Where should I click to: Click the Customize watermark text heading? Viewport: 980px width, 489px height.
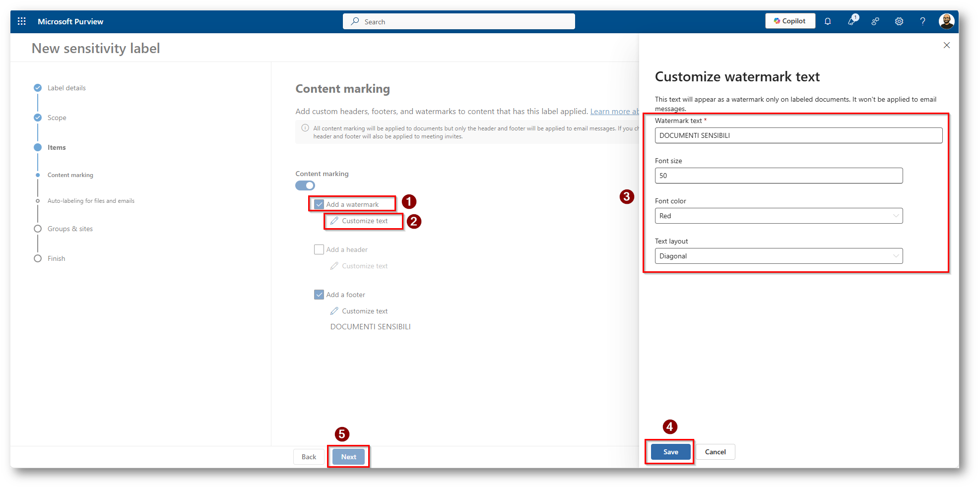(737, 76)
